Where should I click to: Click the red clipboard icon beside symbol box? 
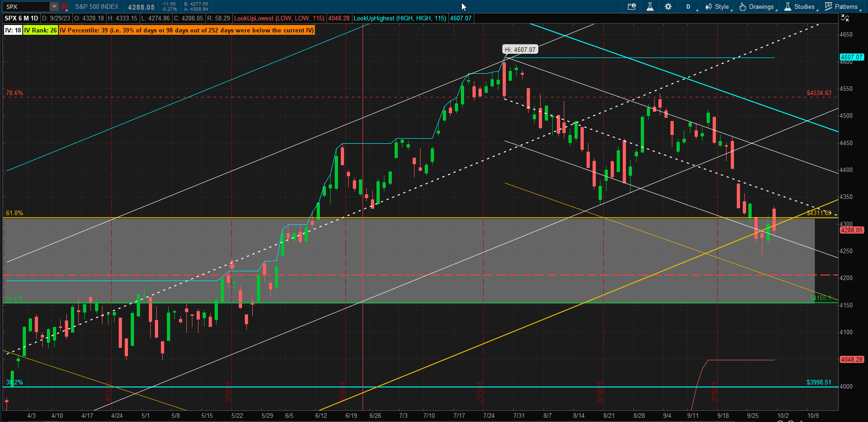[x=64, y=6]
